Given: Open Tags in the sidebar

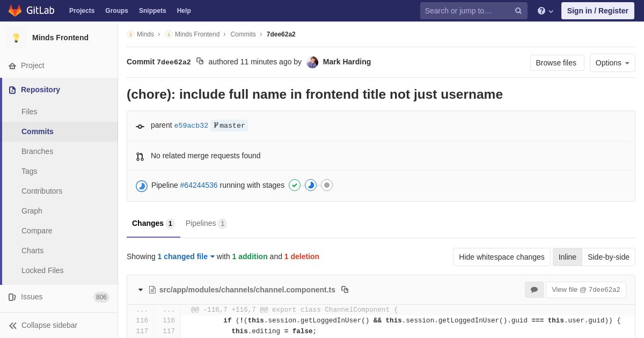Looking at the screenshot, I should 59,171.
